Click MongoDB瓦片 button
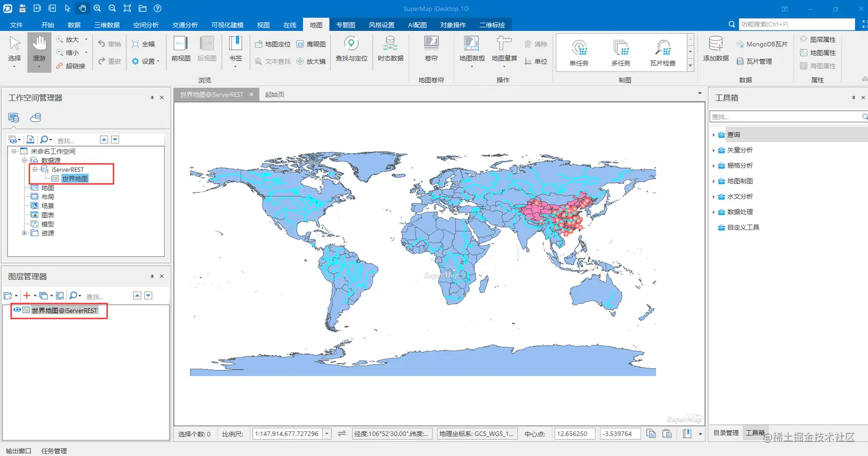Screen dimensions: 868x456 click(x=762, y=44)
